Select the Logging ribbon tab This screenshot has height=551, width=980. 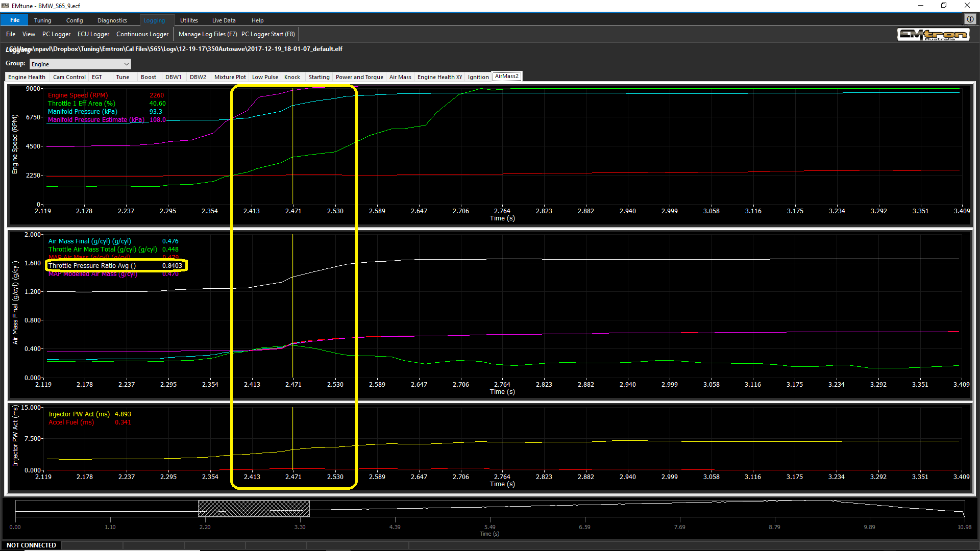coord(154,20)
